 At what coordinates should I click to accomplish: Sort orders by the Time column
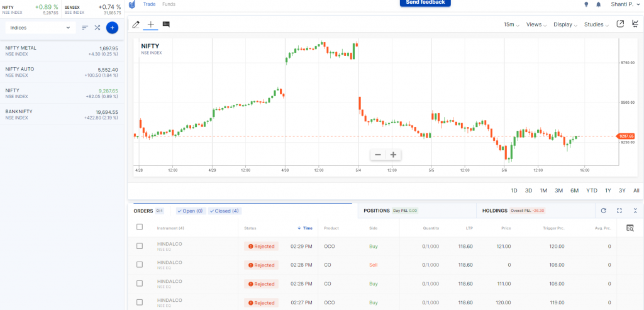(x=305, y=228)
